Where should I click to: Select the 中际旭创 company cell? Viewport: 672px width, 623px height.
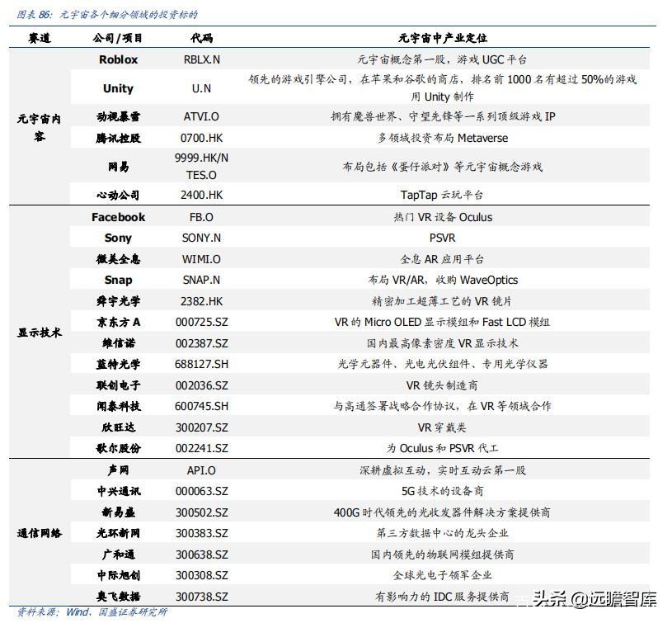point(118,575)
